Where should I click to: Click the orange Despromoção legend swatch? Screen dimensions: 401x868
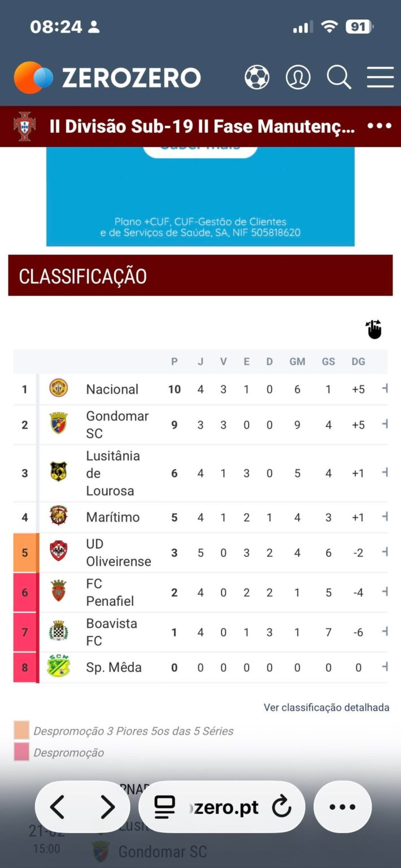[x=20, y=730]
